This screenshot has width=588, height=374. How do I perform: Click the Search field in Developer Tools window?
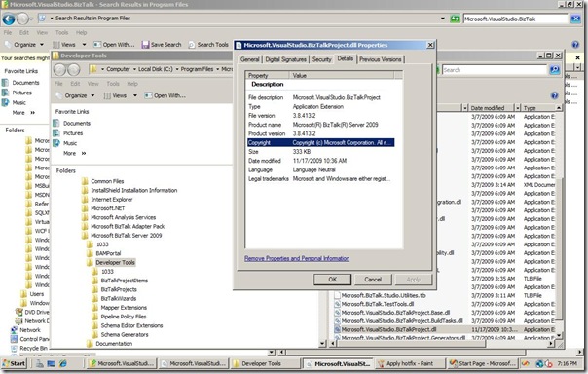point(494,70)
